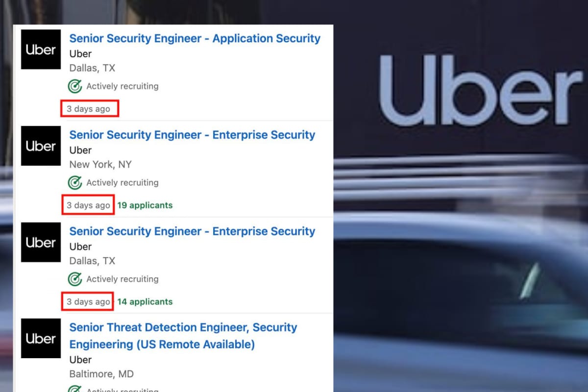Click the large Uber sign in background photo
This screenshot has width=588, height=392.
tap(480, 91)
